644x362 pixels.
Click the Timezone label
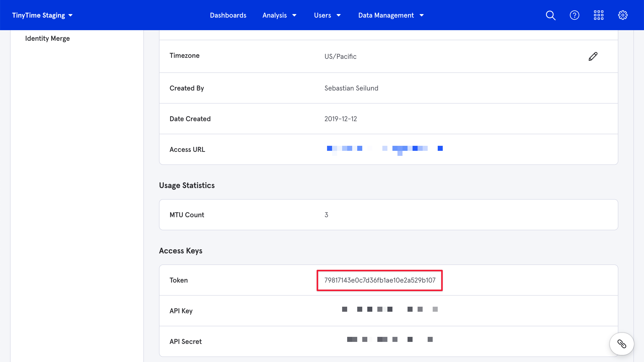184,56
